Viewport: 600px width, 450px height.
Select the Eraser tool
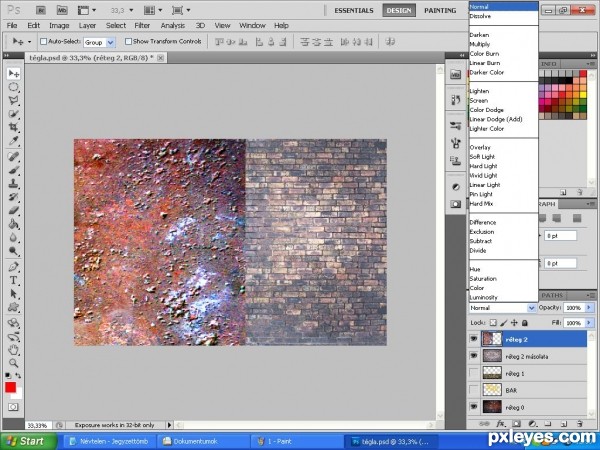pyautogui.click(x=13, y=210)
